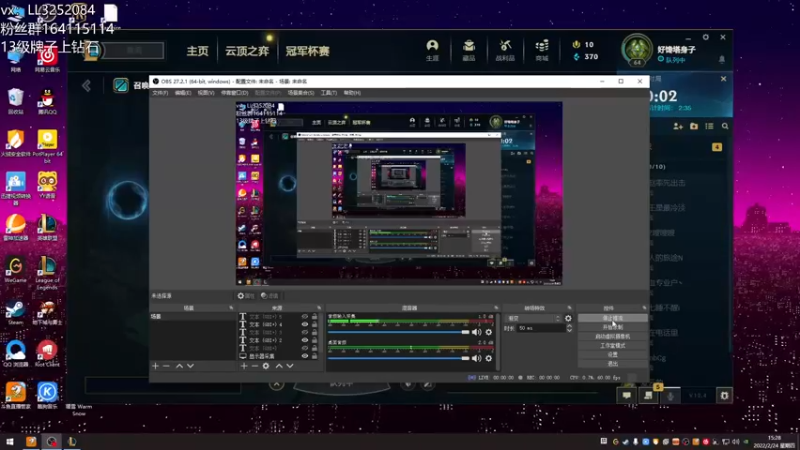
Task: Switch to 主页 tab in League client
Action: [197, 51]
